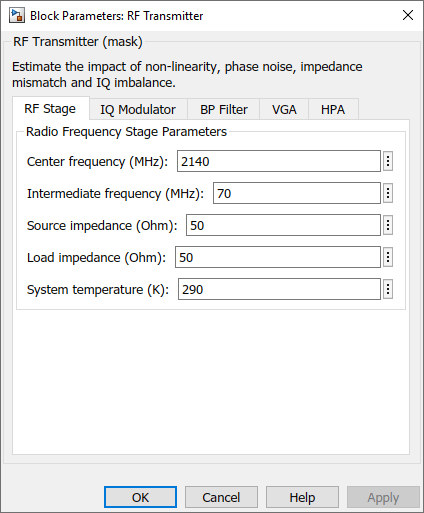Close the Block Parameters dialog
This screenshot has width=424, height=513.
coord(408,15)
